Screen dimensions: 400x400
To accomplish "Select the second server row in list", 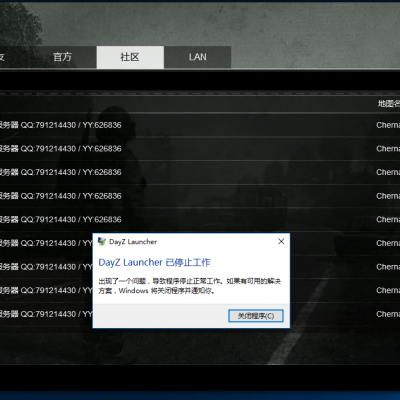I will pyautogui.click(x=200, y=149).
